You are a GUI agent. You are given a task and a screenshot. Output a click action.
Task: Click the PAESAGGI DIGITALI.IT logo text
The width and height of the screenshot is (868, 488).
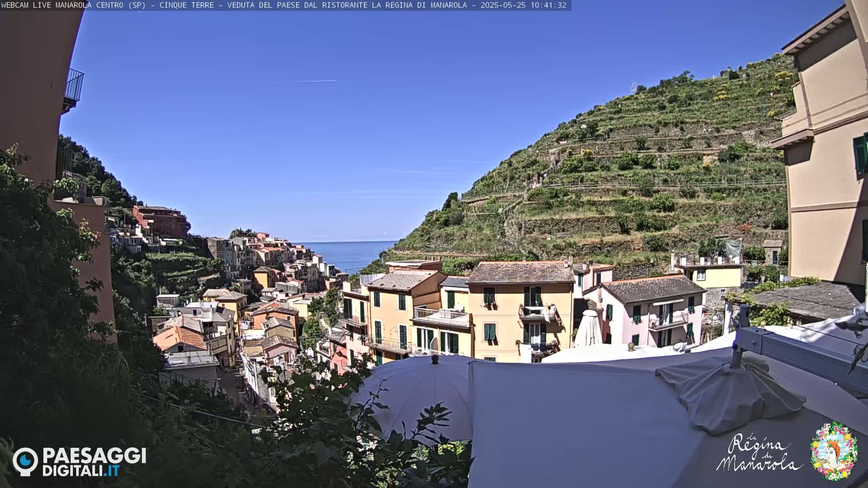coord(94,462)
